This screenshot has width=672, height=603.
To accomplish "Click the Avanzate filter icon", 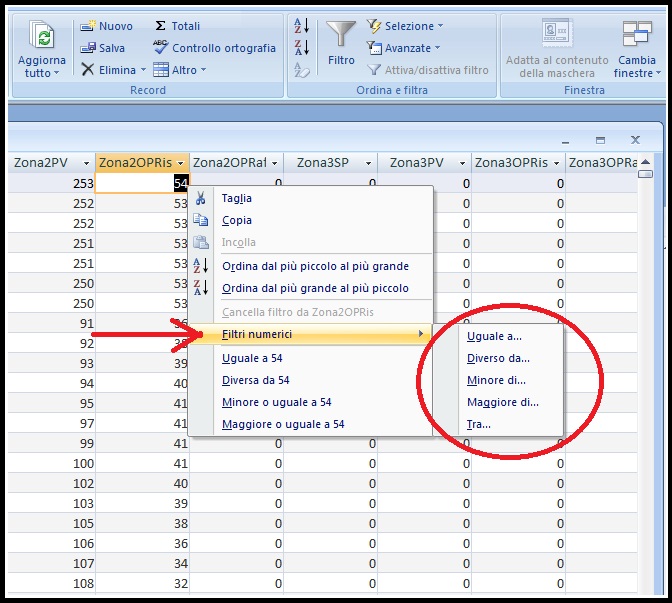I will click(x=374, y=48).
